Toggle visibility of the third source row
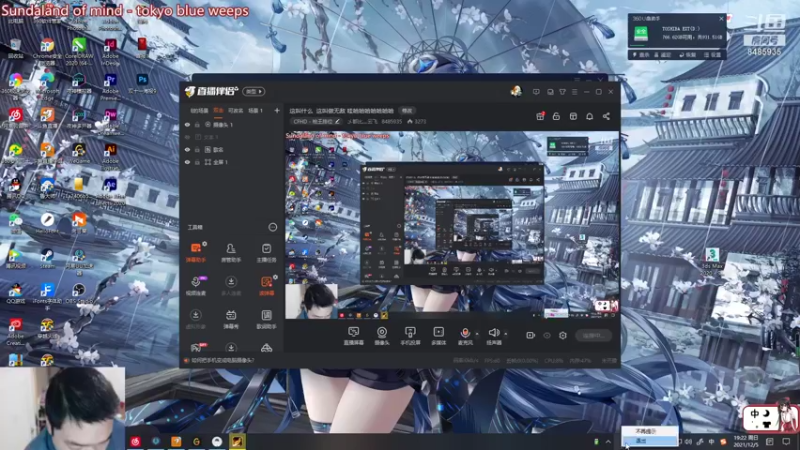 [x=187, y=149]
